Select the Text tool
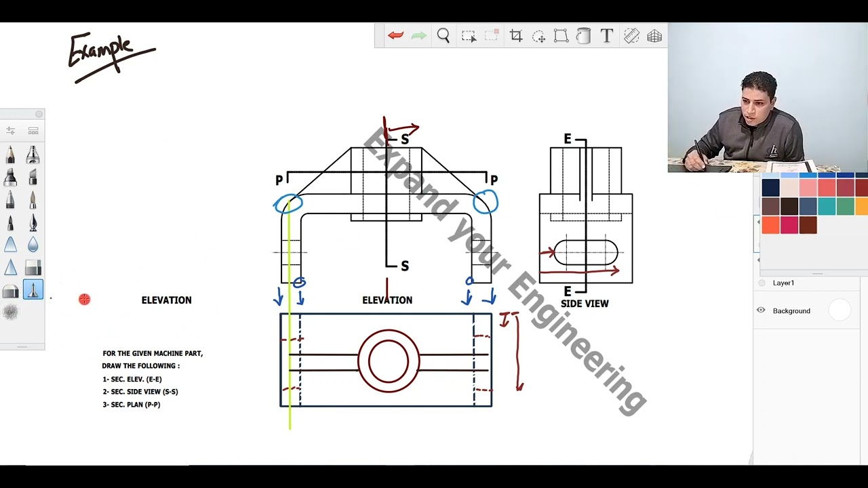 [x=607, y=36]
